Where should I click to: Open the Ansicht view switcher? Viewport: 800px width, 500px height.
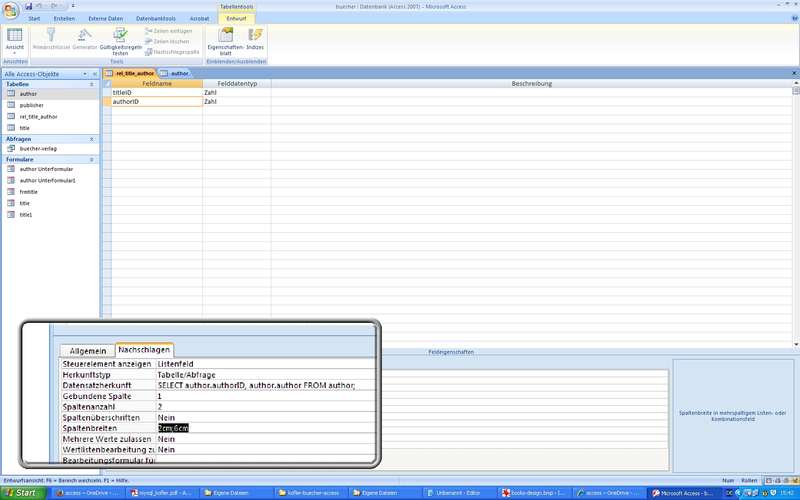point(15,40)
